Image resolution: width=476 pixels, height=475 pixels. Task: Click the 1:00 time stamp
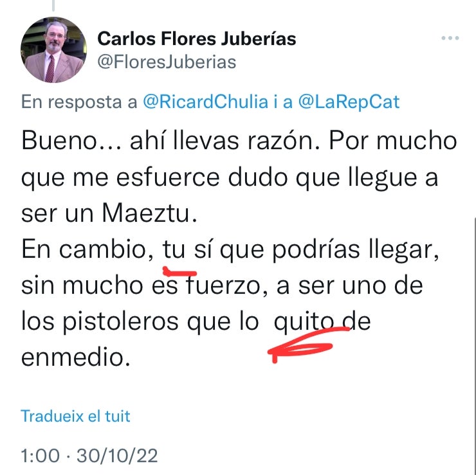tap(41, 456)
